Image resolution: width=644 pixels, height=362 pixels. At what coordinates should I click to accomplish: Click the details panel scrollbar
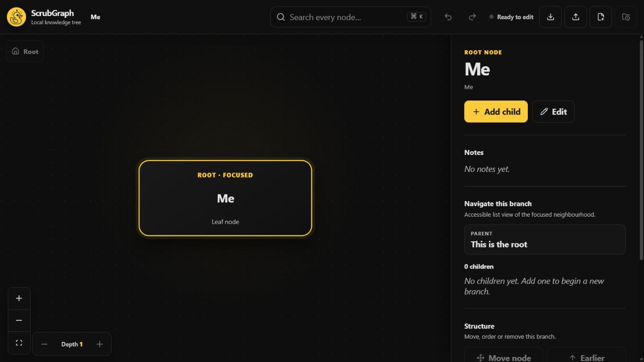(641, 151)
